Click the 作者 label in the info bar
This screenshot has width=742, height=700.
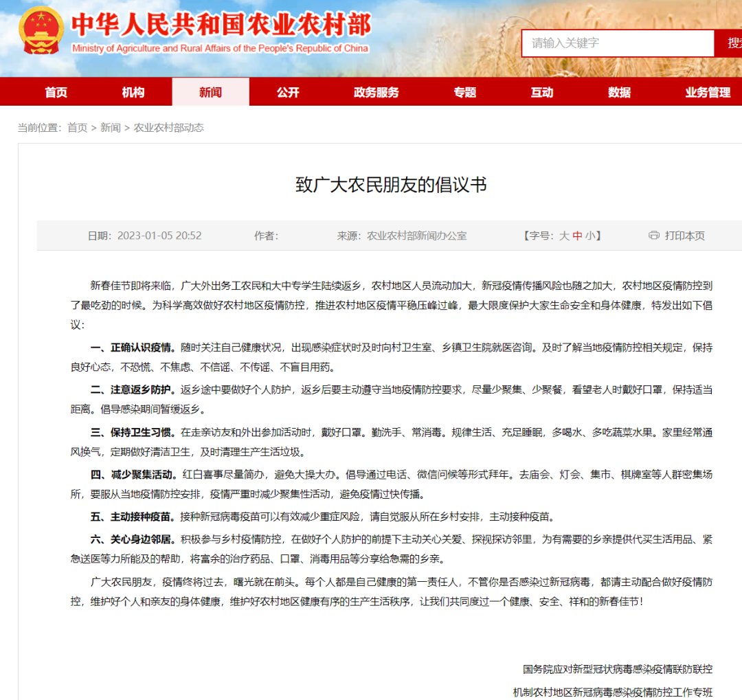coord(266,236)
